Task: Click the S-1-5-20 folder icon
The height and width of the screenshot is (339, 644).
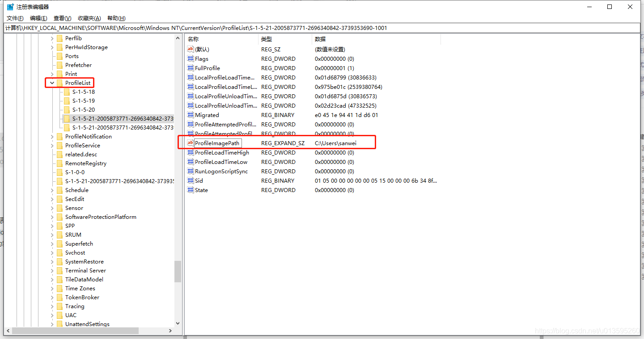Action: pyautogui.click(x=67, y=109)
